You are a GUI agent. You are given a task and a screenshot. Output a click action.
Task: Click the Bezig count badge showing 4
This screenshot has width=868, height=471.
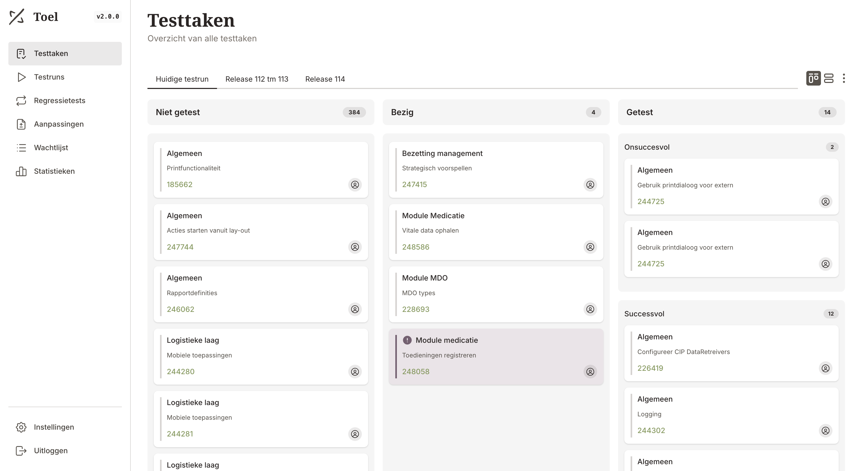tap(593, 112)
